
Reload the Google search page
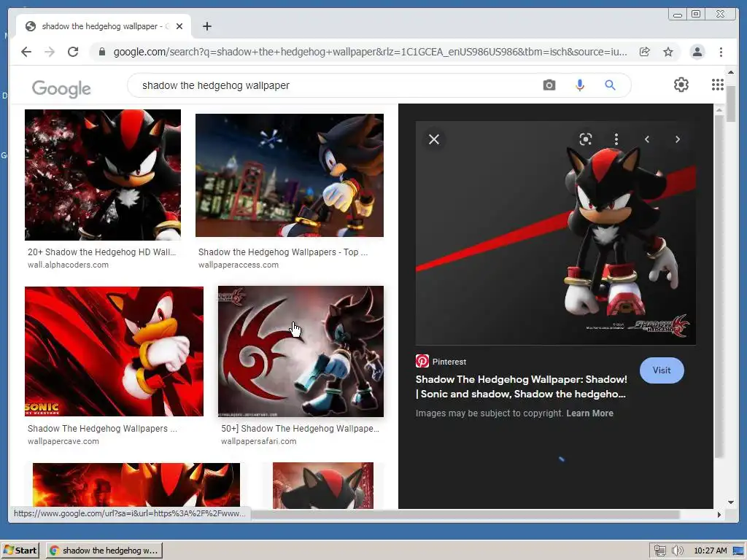73,52
